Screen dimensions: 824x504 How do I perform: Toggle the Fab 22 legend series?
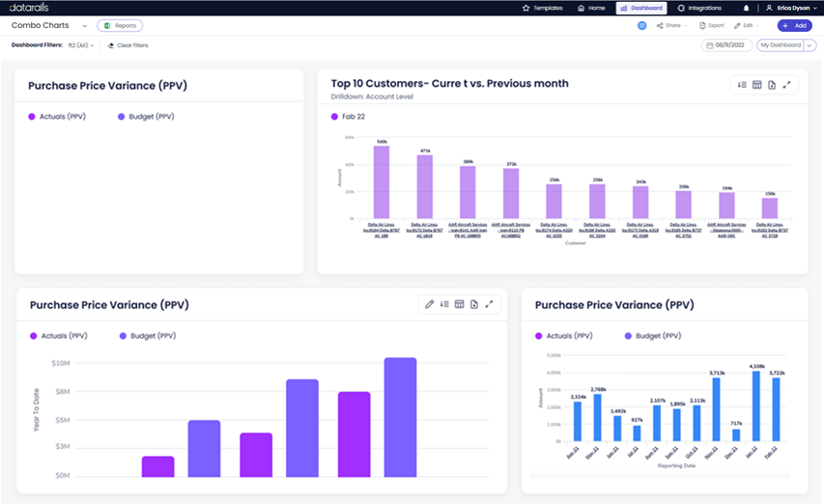(348, 116)
